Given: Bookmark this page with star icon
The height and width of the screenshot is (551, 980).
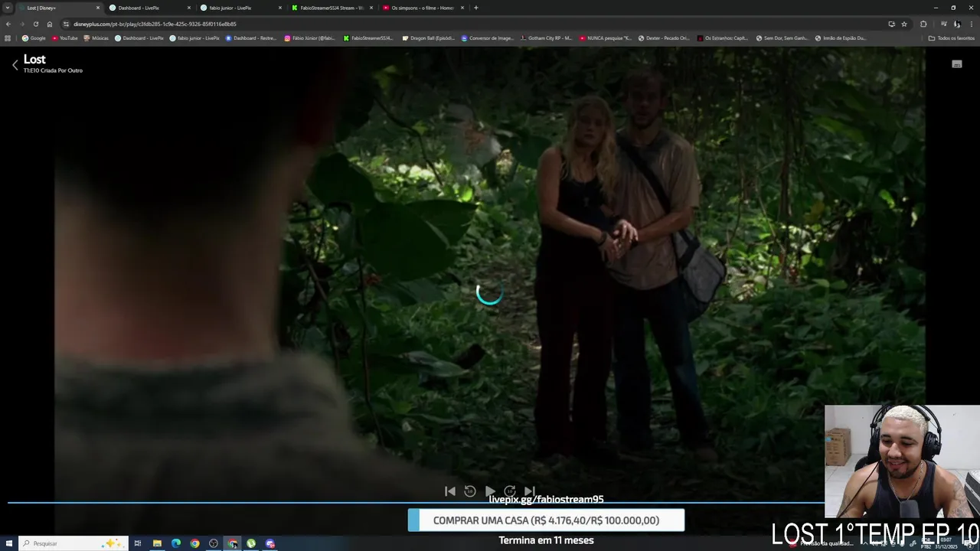Looking at the screenshot, I should [903, 24].
